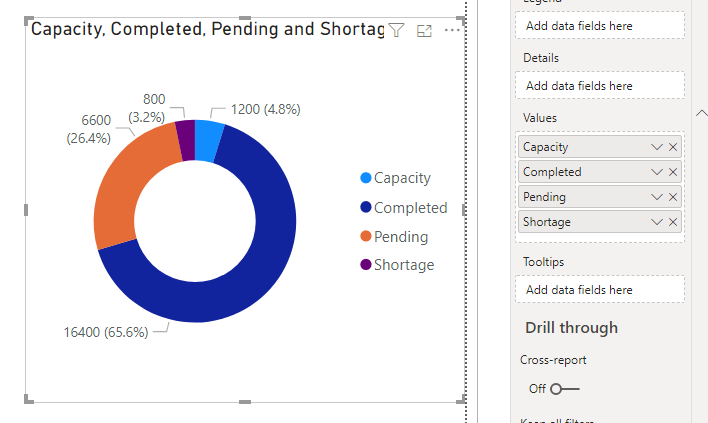Open the Shortage field dropdown arrow
Screen dimensions: 708x423
pyautogui.click(x=657, y=222)
